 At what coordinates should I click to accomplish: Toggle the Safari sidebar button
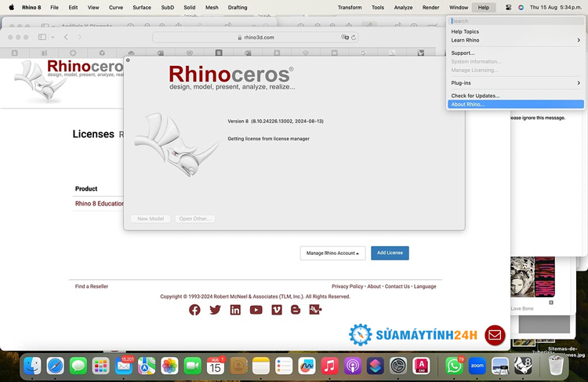pyautogui.click(x=42, y=37)
